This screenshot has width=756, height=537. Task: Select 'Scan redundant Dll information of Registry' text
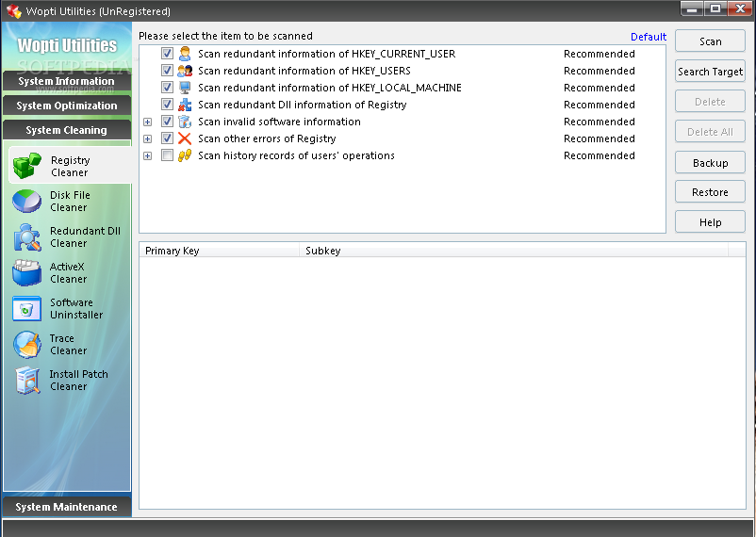(303, 105)
